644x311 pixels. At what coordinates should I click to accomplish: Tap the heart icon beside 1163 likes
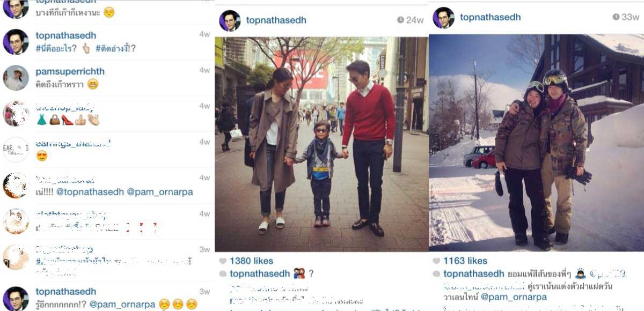pyautogui.click(x=437, y=261)
